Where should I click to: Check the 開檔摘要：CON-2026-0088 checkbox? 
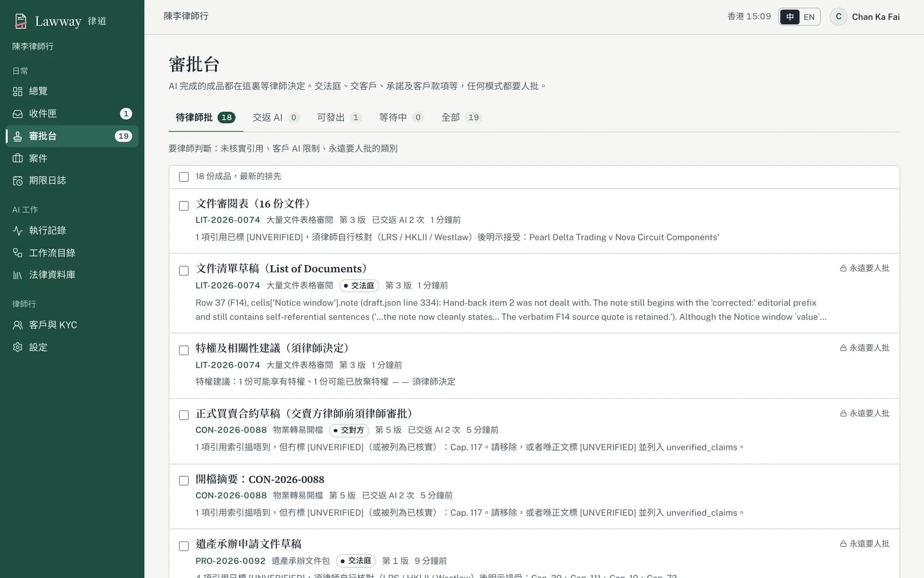click(184, 481)
